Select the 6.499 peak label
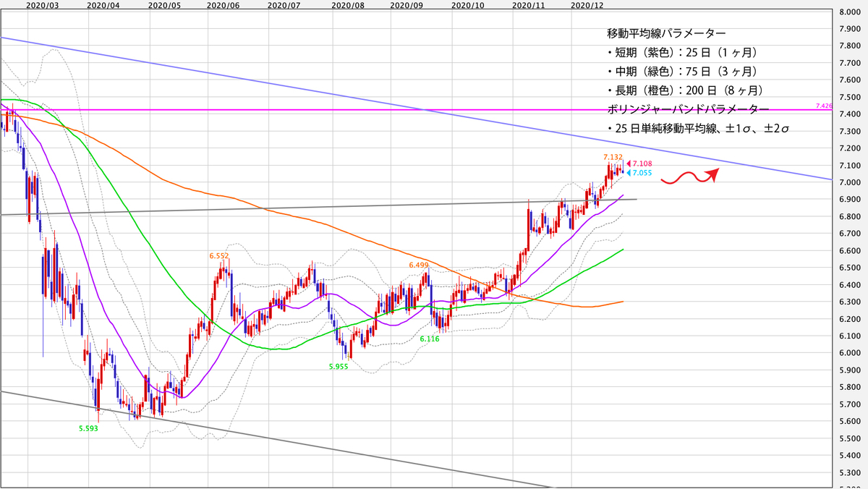The image size is (868, 489). [x=419, y=265]
